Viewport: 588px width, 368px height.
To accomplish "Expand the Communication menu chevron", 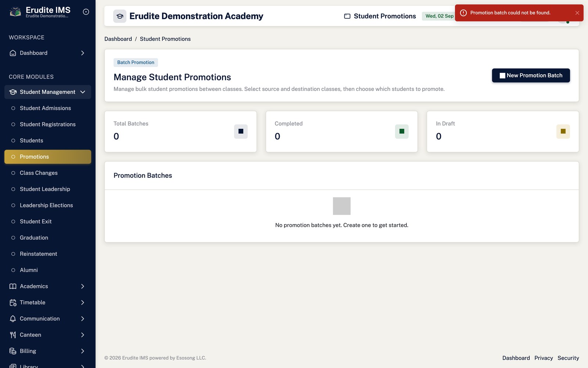I will click(83, 319).
